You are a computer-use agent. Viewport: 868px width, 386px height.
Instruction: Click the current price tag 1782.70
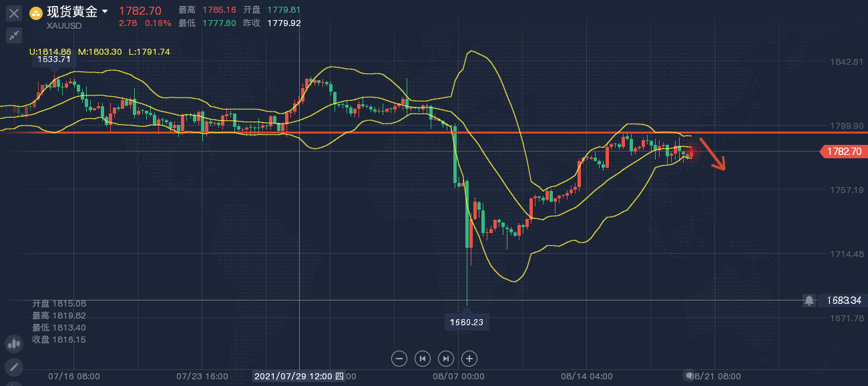click(844, 152)
